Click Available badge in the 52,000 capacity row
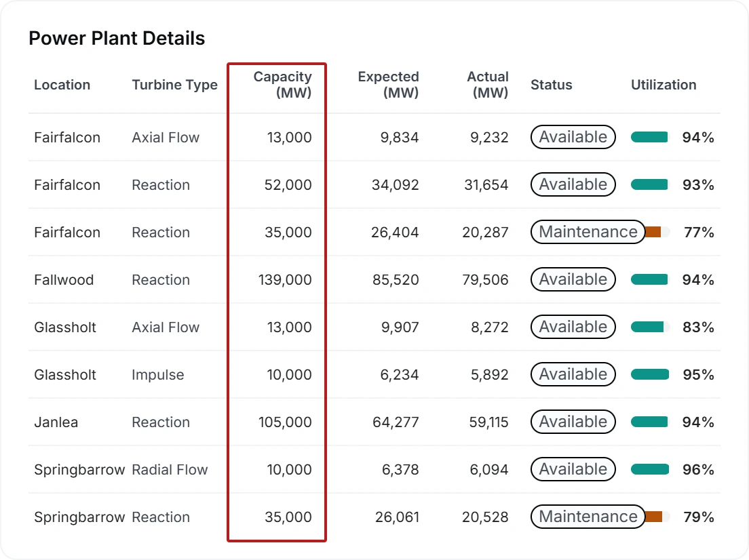The width and height of the screenshot is (749, 560). 573,184
